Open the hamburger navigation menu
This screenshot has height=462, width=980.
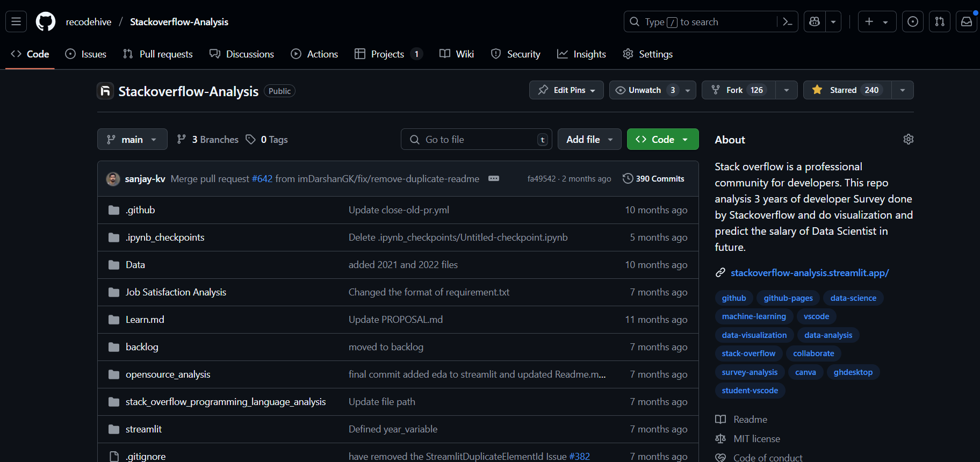(16, 21)
